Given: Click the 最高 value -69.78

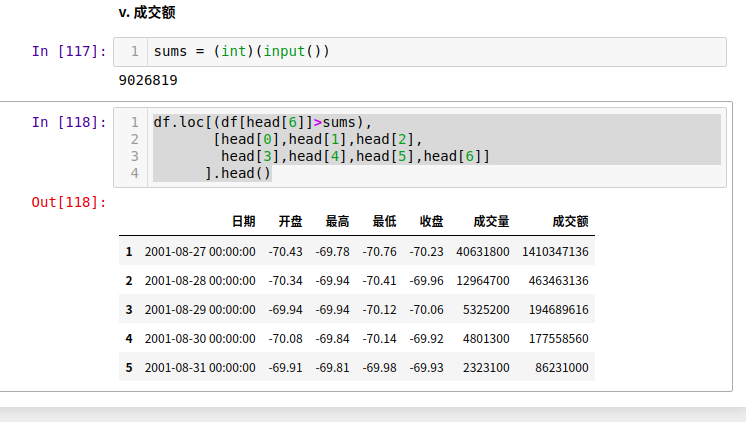Looking at the screenshot, I should 333,252.
